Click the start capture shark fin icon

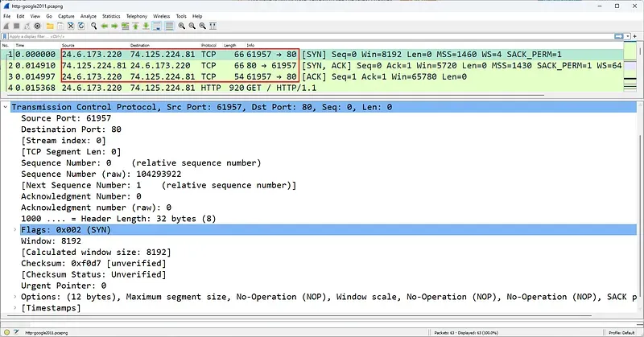(6, 26)
